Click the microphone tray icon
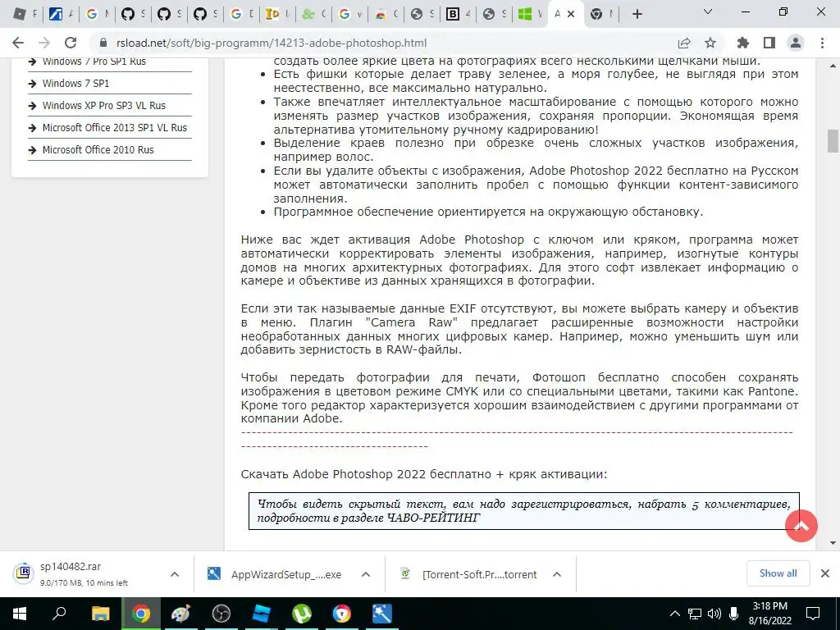This screenshot has width=840, height=630. point(733,614)
